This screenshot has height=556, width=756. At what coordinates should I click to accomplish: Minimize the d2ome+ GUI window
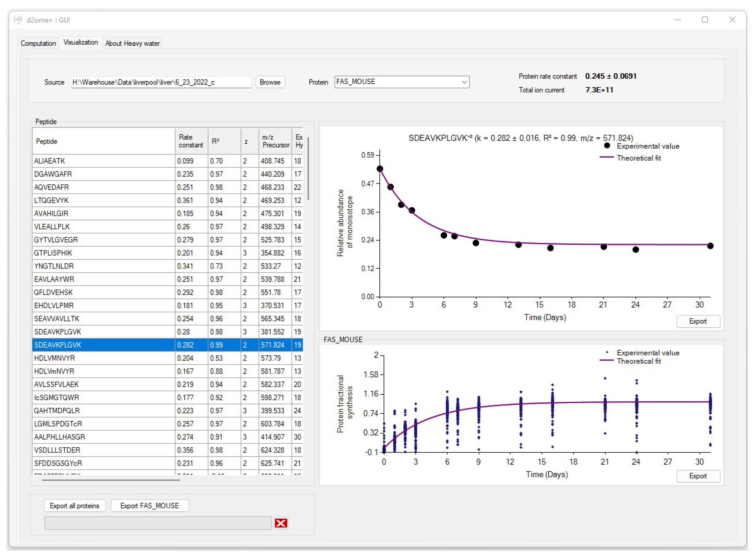click(x=678, y=20)
